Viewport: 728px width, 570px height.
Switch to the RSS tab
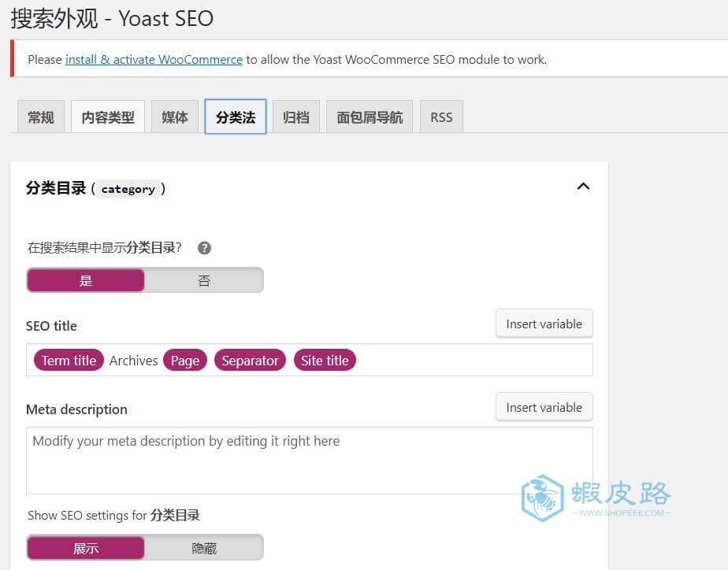(x=441, y=117)
